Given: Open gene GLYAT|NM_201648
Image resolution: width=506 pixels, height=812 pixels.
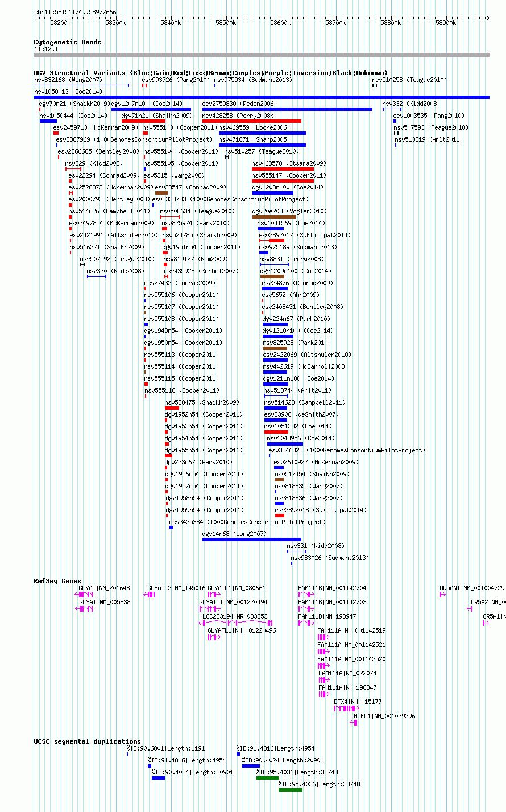Looking at the screenshot, I should point(104,588).
